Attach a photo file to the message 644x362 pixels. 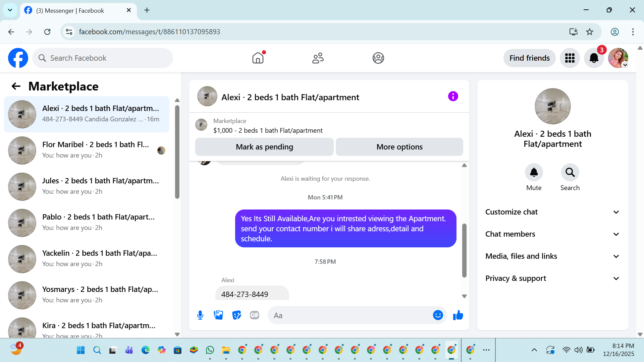[x=218, y=315]
